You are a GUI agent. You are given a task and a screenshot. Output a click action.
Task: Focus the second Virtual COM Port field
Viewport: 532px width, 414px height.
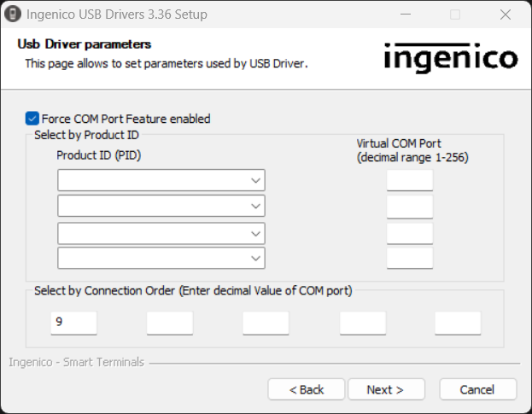coord(410,207)
